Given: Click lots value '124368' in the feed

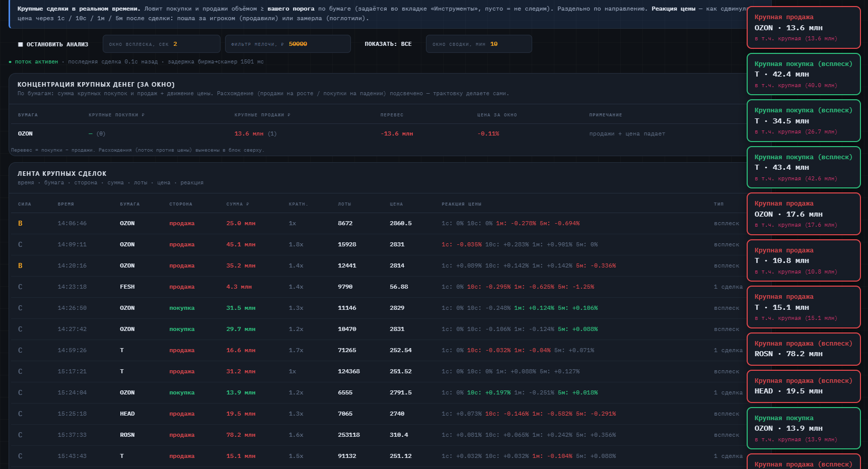Looking at the screenshot, I should pyautogui.click(x=349, y=371).
